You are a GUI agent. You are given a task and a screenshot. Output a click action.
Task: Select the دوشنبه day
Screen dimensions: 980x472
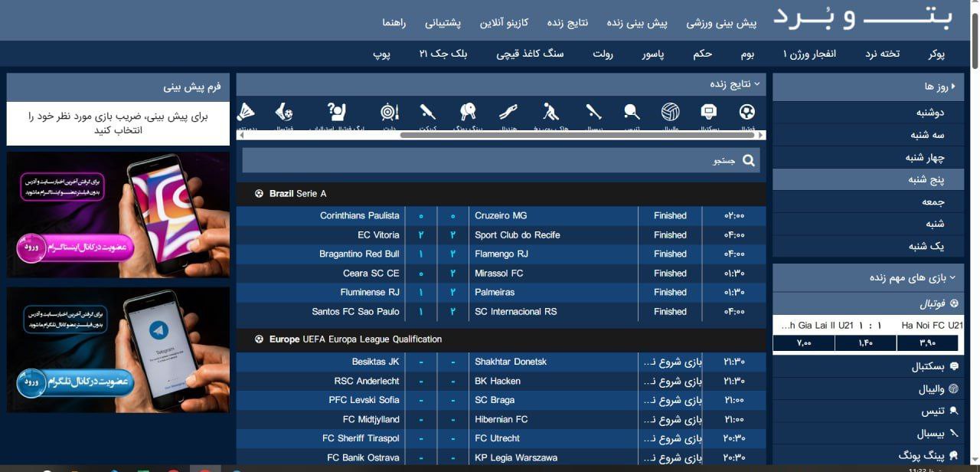pyautogui.click(x=868, y=113)
